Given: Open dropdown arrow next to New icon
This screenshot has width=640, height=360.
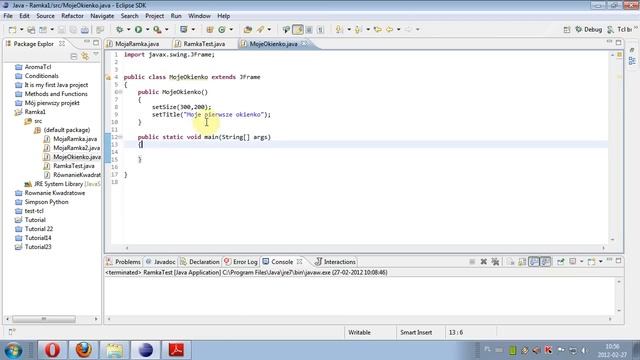Looking at the screenshot, I should [x=21, y=29].
